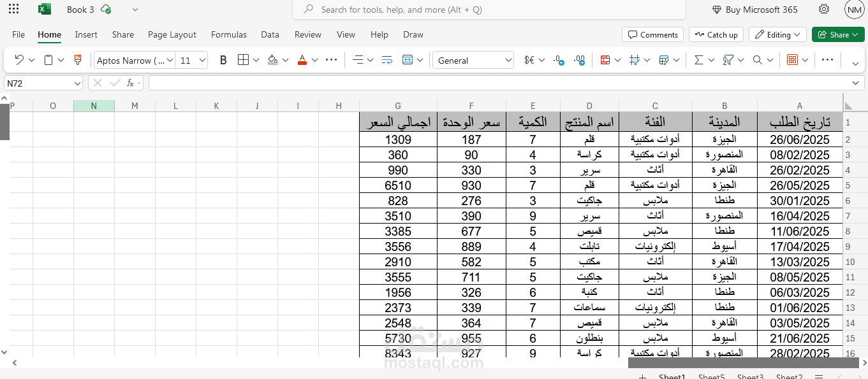Open the Editing mode button
Image resolution: width=868 pixels, height=379 pixels.
(x=777, y=34)
